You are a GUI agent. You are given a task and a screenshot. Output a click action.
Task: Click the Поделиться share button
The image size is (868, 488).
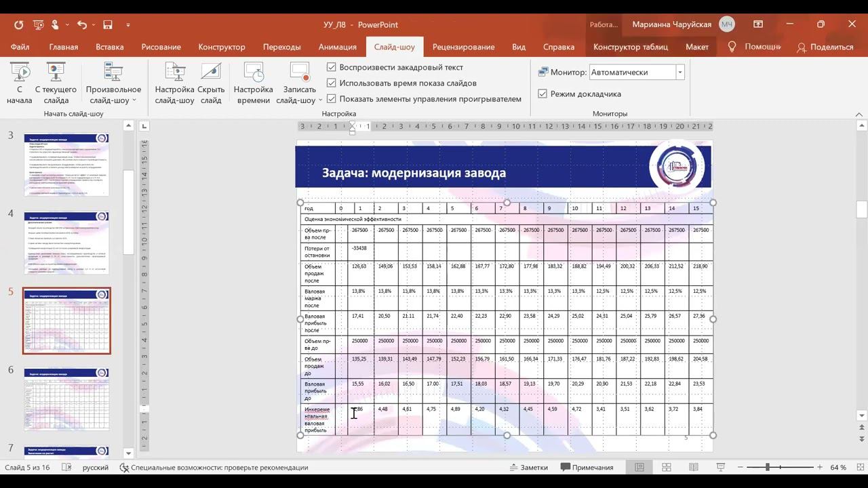(825, 47)
